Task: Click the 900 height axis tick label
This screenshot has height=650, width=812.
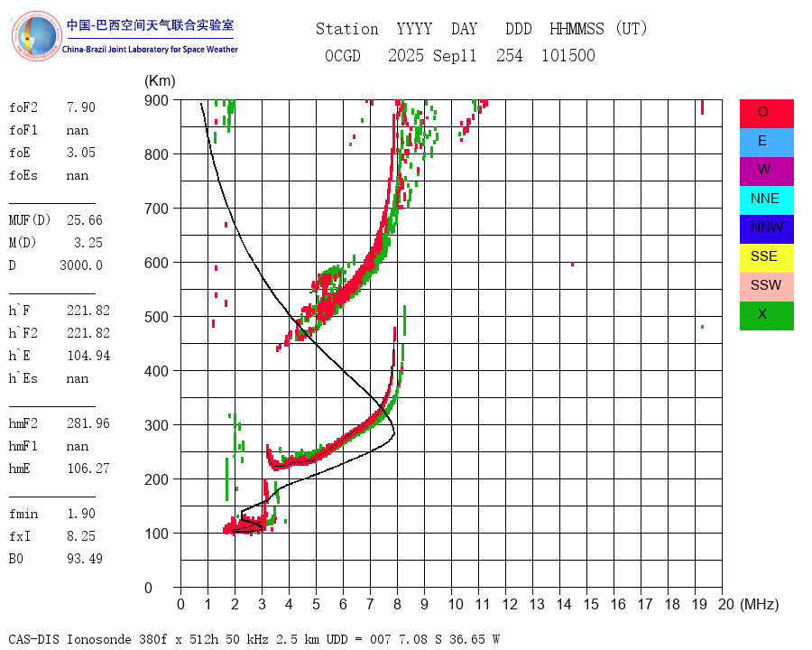Action: point(156,100)
